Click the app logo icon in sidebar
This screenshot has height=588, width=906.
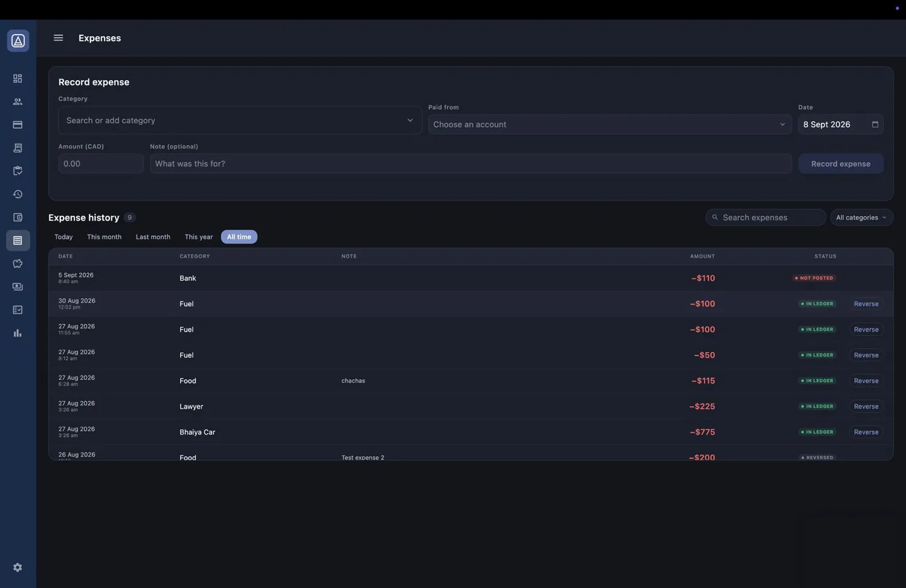[x=18, y=41]
